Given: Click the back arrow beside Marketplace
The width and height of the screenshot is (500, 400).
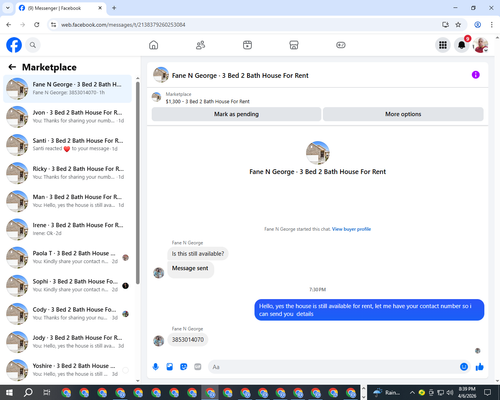Looking at the screenshot, I should click(12, 67).
